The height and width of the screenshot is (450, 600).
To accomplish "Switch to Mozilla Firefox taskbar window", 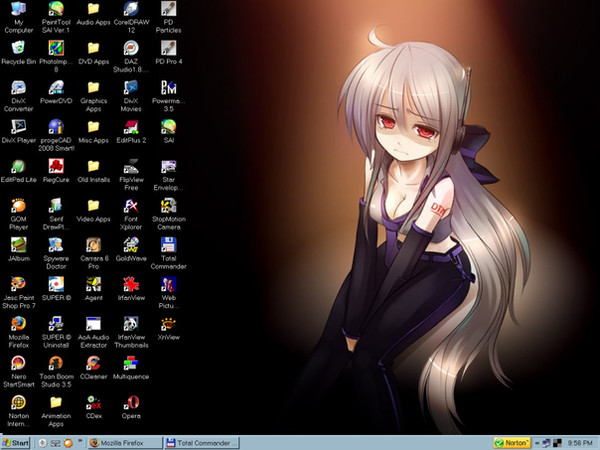I will (x=122, y=442).
